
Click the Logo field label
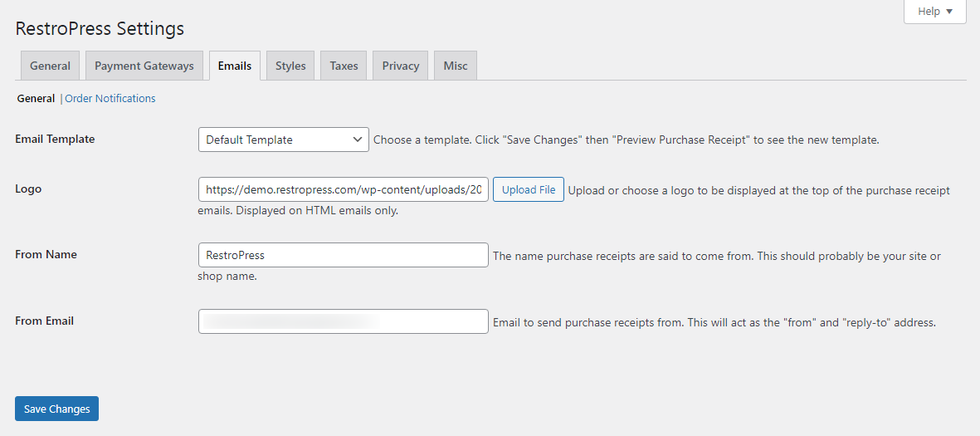28,189
